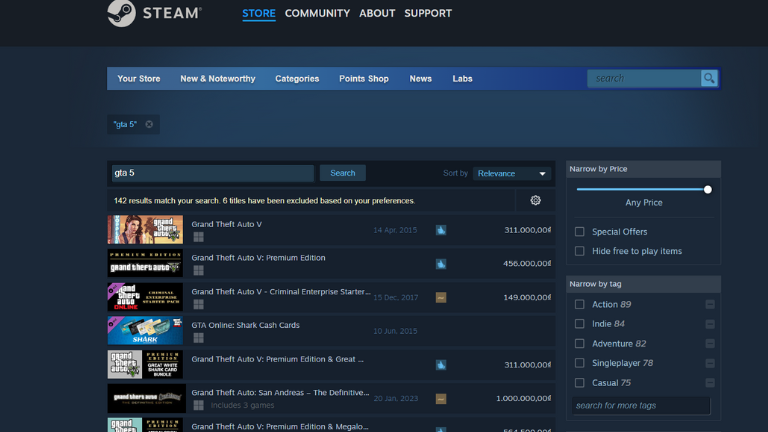Image resolution: width=768 pixels, height=432 pixels.
Task: Click the search for more tags field
Action: pos(641,406)
